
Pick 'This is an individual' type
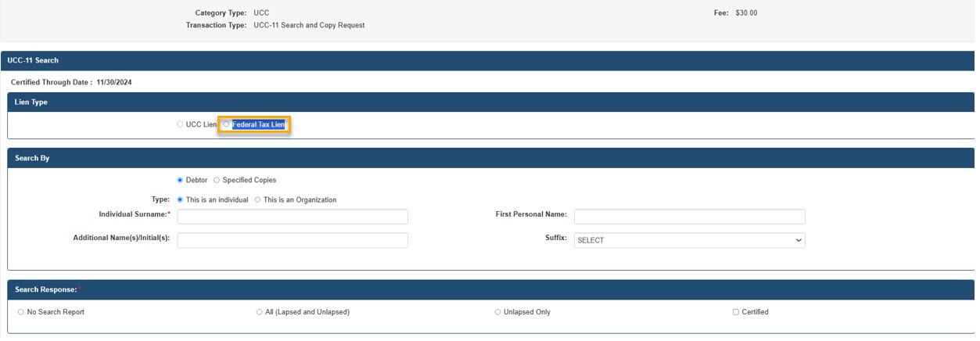pyautogui.click(x=180, y=199)
